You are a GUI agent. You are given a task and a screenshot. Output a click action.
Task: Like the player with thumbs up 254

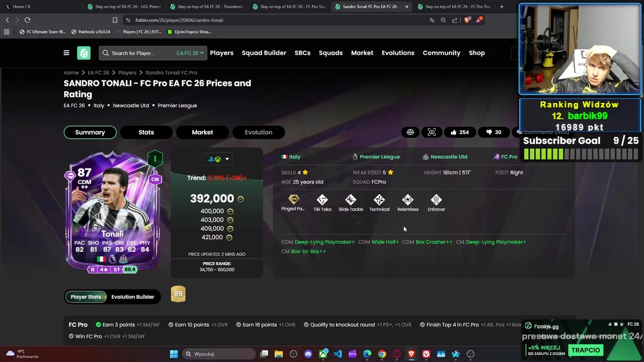pyautogui.click(x=460, y=132)
